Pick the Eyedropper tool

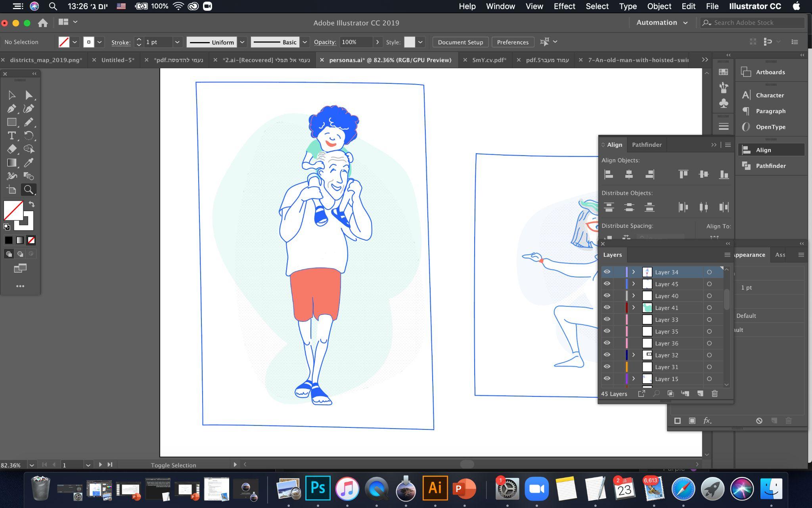(x=29, y=163)
